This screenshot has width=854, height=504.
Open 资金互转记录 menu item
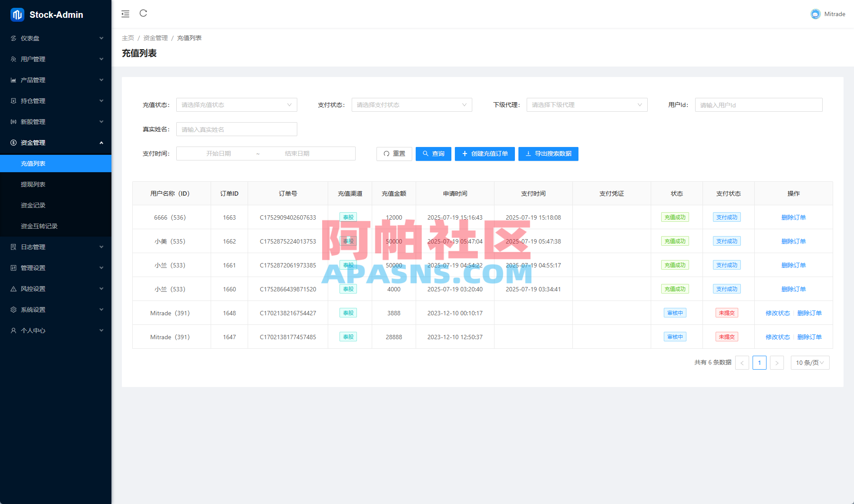39,226
